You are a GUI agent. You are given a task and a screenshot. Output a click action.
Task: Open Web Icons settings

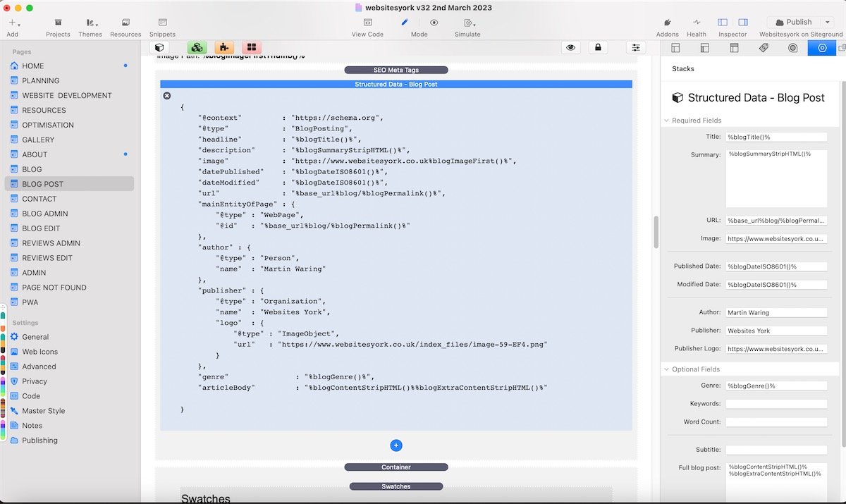click(39, 352)
